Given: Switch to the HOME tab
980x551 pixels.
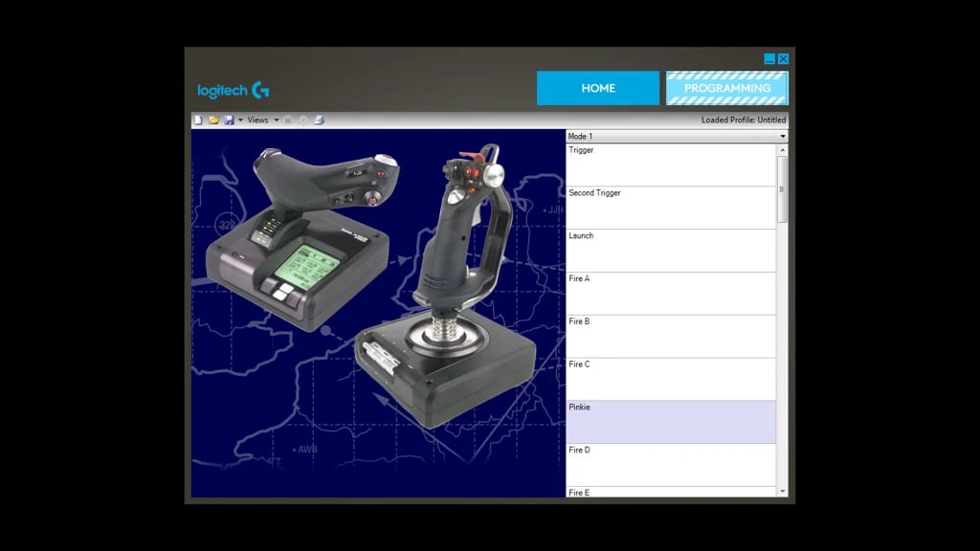Looking at the screenshot, I should 598,88.
